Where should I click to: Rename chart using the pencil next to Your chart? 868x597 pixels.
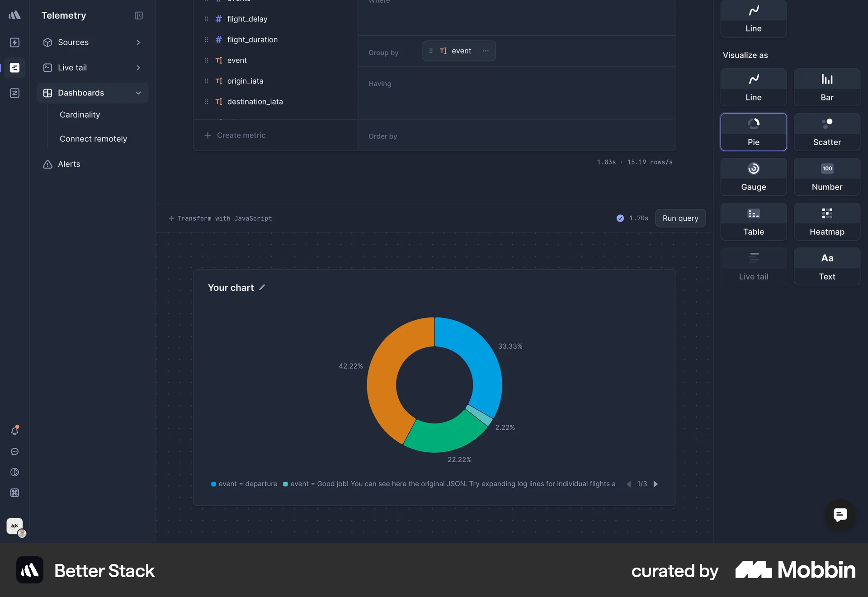click(262, 287)
